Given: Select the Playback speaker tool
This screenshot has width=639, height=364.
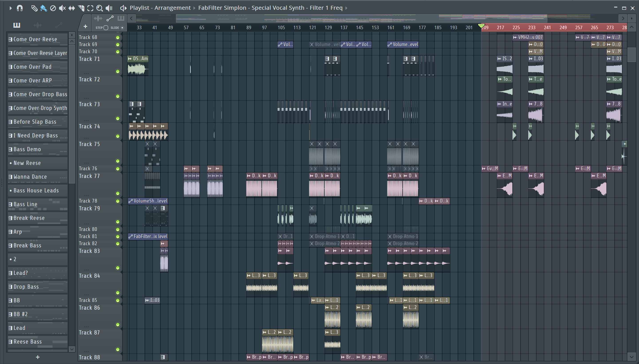Looking at the screenshot, I should (x=109, y=8).
